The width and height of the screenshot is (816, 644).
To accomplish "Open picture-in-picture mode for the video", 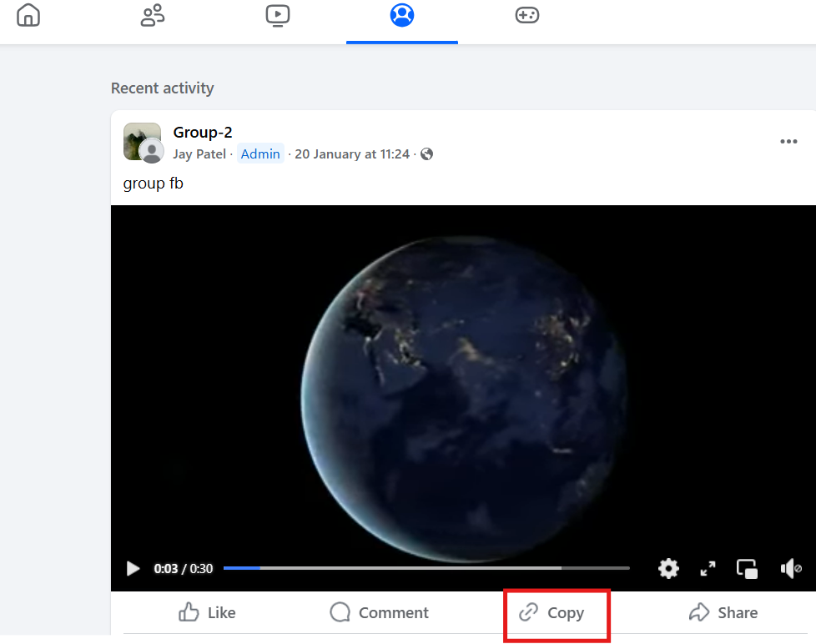I will point(747,568).
